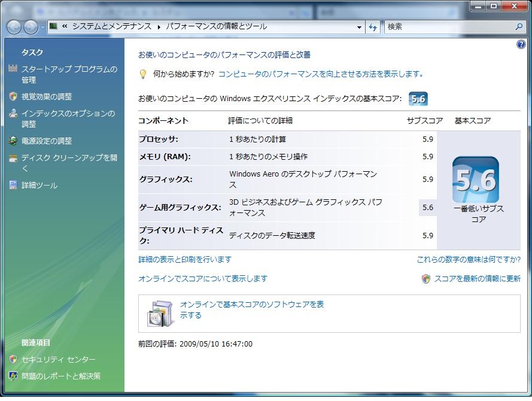
Task: Click the startup programs icon in sidebar
Action: point(13,69)
